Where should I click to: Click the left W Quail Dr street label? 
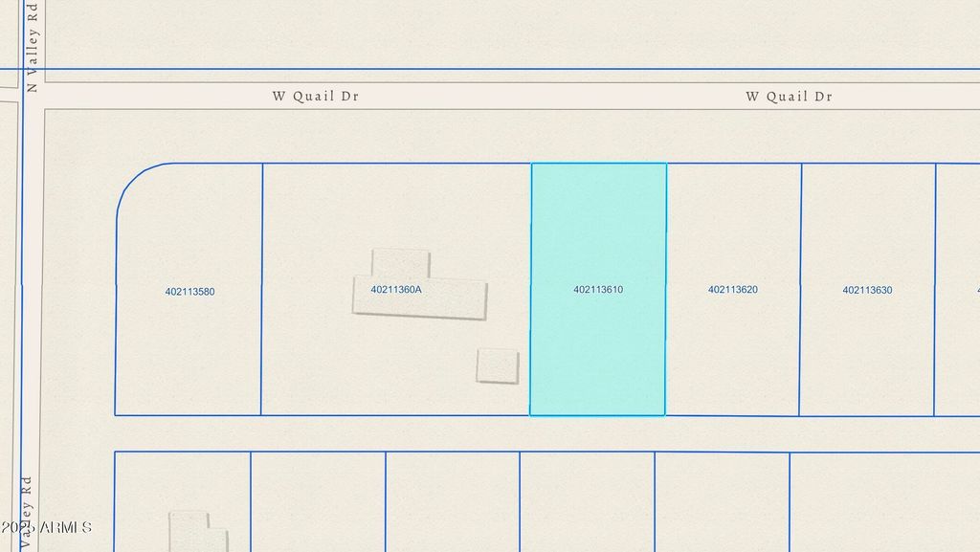[315, 97]
